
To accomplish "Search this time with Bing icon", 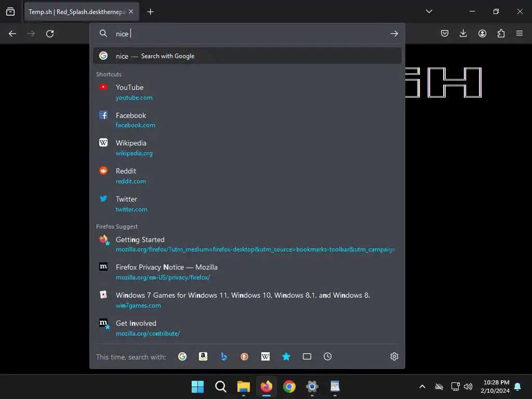I will point(224,356).
